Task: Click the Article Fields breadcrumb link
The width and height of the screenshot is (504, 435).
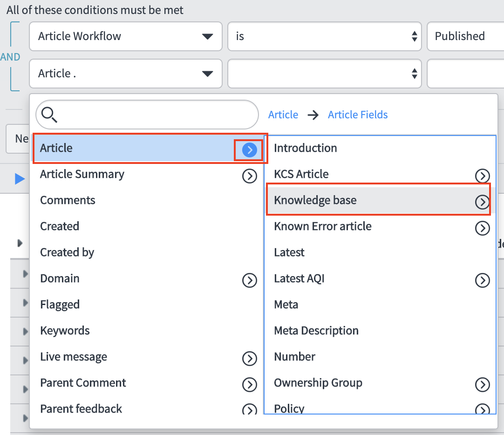Action: point(357,115)
